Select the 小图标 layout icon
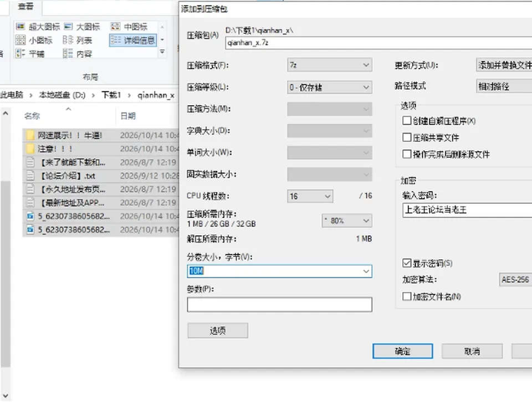This screenshot has height=402, width=532. click(21, 40)
